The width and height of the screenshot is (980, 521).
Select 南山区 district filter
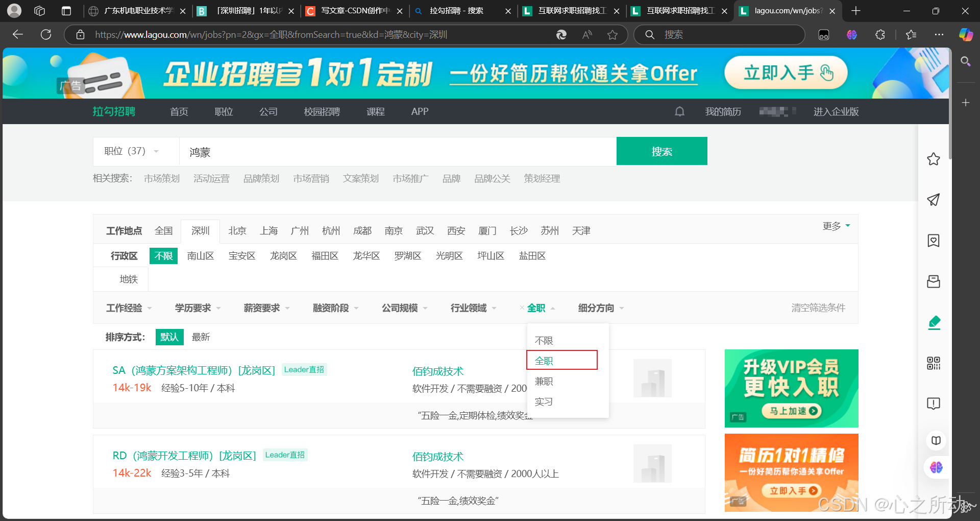click(x=200, y=256)
